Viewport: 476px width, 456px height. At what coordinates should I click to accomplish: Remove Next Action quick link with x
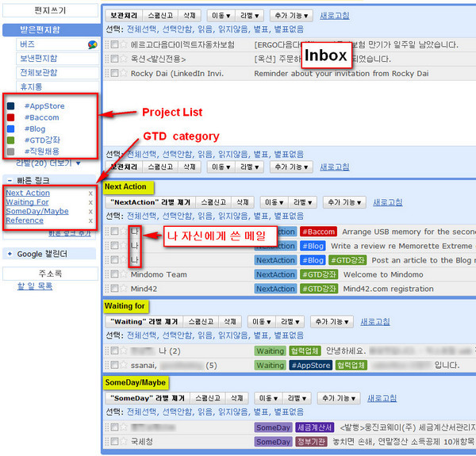tap(90, 193)
